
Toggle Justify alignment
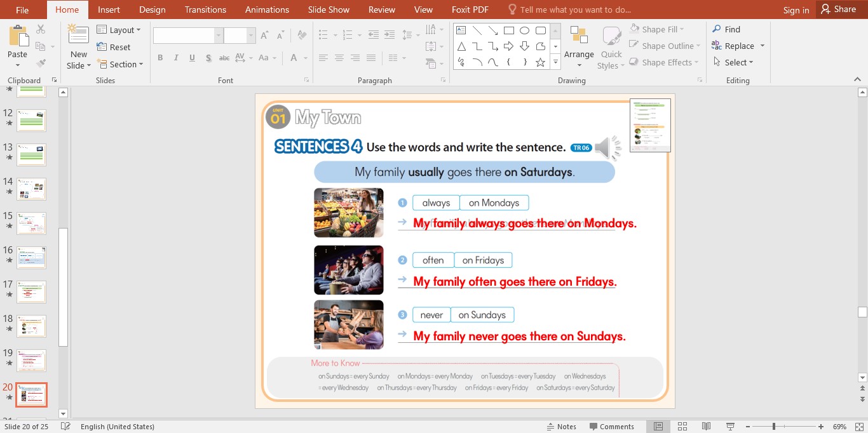tap(371, 58)
